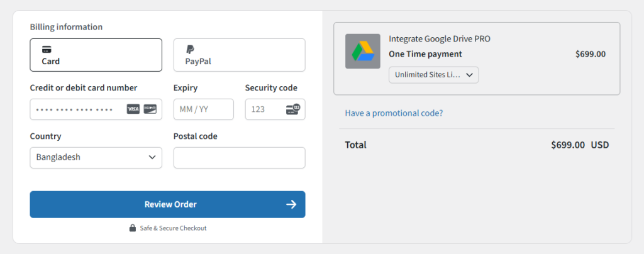Open the Country dropdown showing Bangladesh
The height and width of the screenshot is (254, 644).
tap(96, 158)
